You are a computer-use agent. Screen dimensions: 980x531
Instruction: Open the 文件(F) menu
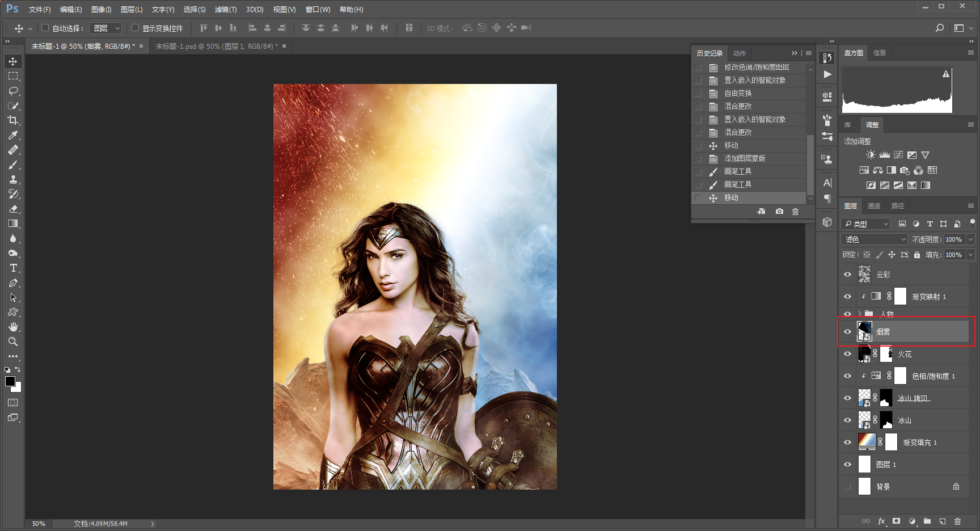click(40, 10)
